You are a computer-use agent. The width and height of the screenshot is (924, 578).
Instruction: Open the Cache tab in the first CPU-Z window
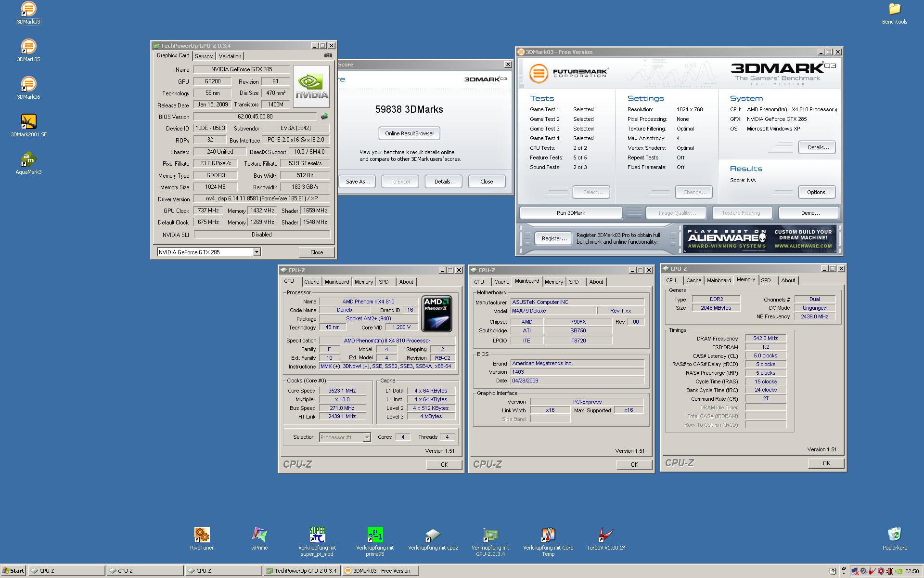click(311, 282)
